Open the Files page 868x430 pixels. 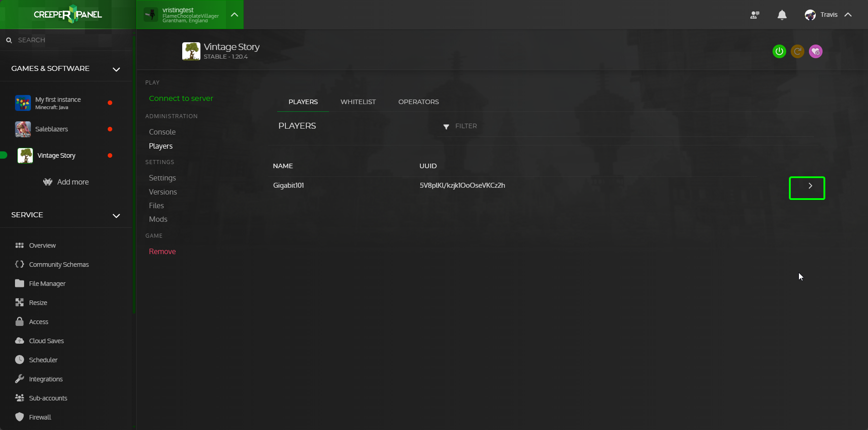[x=156, y=205]
